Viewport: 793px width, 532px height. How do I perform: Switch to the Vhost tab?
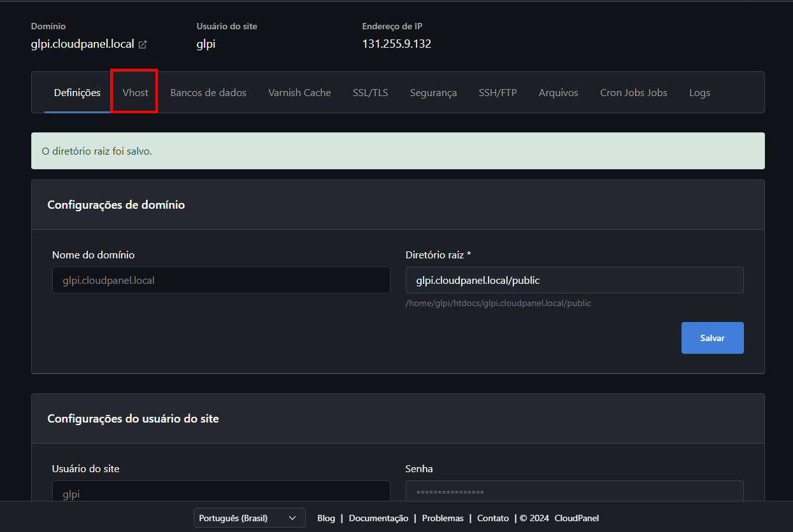(x=135, y=93)
